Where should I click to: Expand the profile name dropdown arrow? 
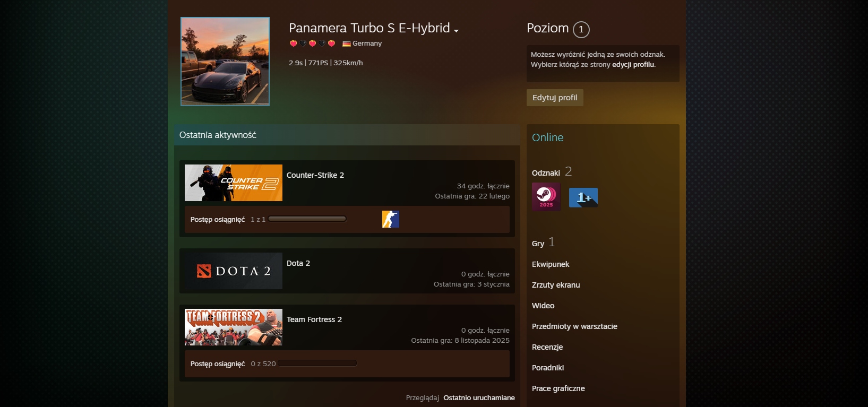click(456, 30)
